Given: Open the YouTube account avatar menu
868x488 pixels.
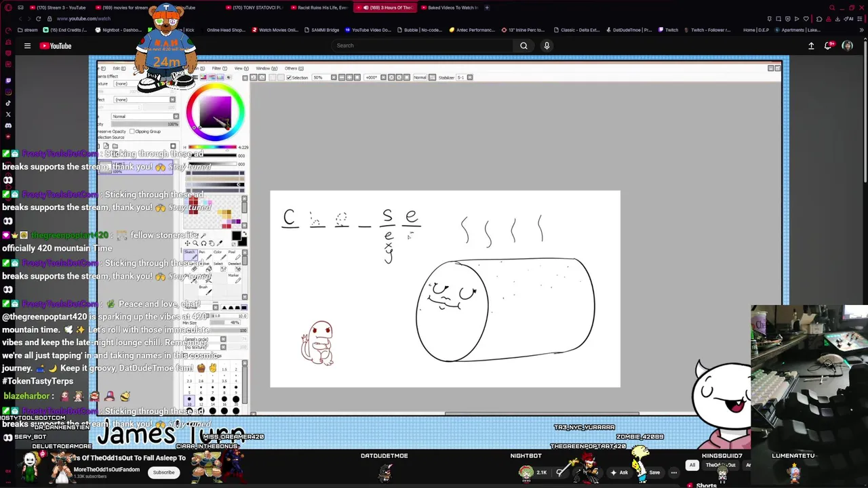Looking at the screenshot, I should coord(847,45).
